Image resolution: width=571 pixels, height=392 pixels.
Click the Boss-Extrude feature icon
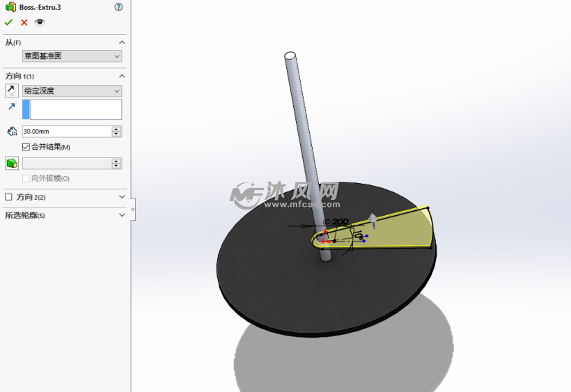click(x=10, y=7)
